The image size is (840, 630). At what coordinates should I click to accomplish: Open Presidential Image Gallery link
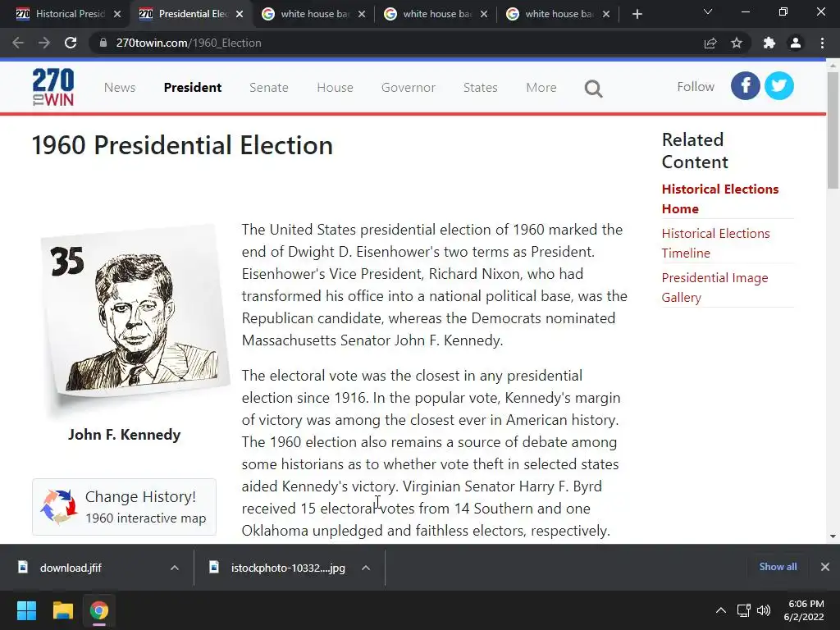[714, 288]
